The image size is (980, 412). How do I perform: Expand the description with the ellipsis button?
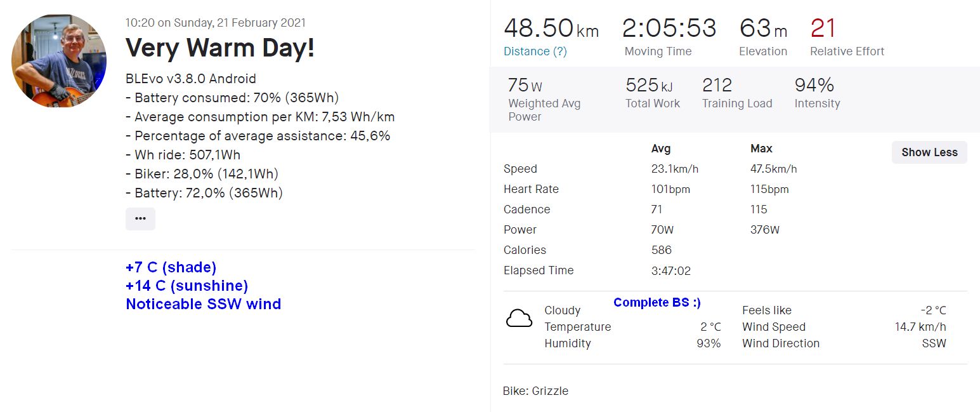pyautogui.click(x=140, y=218)
